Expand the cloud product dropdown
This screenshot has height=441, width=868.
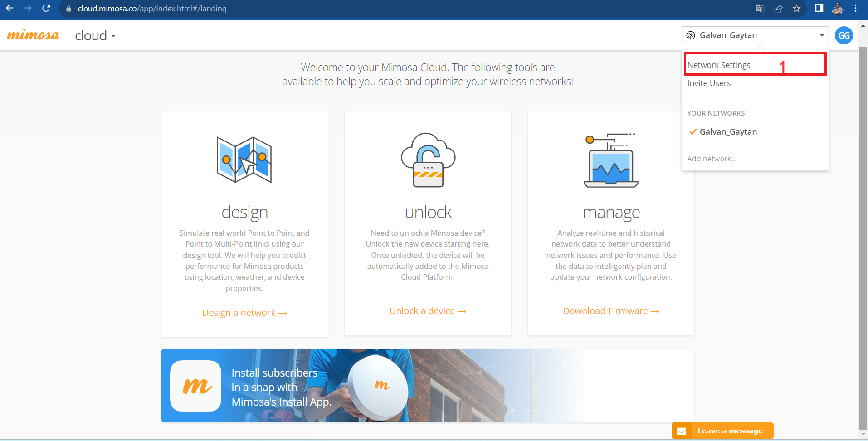pyautogui.click(x=95, y=36)
